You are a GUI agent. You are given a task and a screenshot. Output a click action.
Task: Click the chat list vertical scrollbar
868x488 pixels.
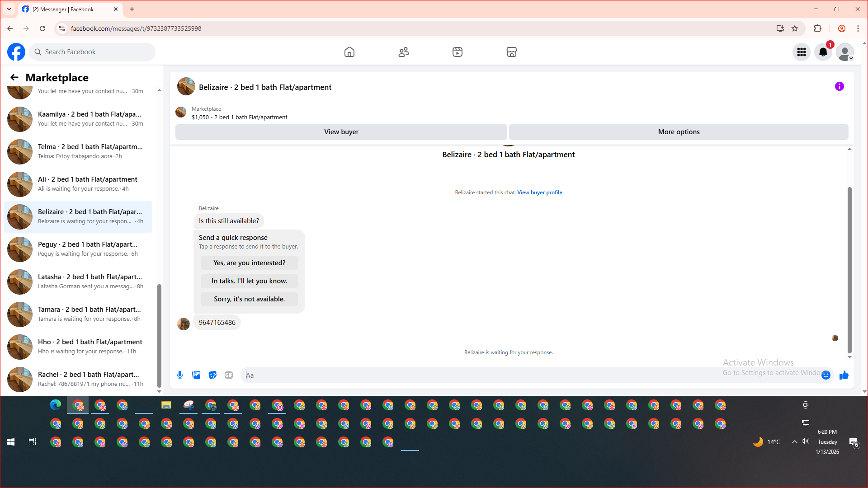point(159,334)
